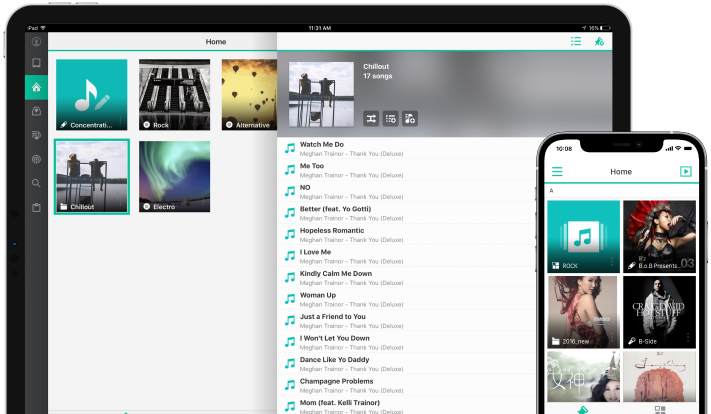Image resolution: width=711 pixels, height=414 pixels.
Task: Open the 2016_new folder tile on iPhone
Action: [x=584, y=312]
